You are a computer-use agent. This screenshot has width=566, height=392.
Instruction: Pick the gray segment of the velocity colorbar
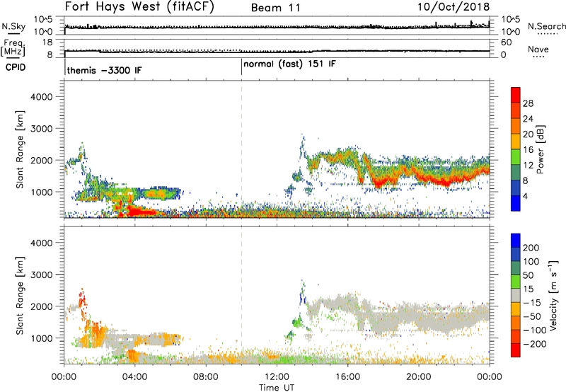click(516, 296)
